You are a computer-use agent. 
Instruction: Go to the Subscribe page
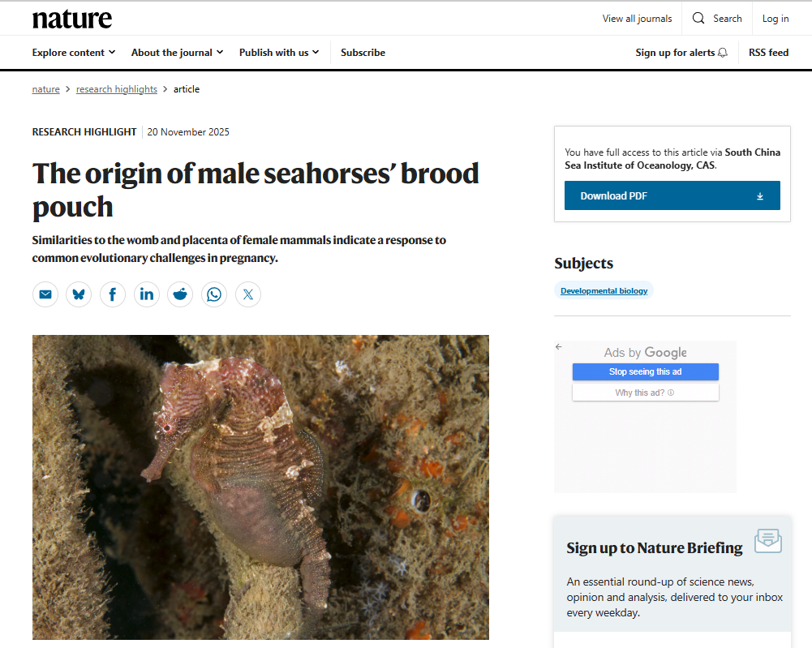[x=363, y=53]
